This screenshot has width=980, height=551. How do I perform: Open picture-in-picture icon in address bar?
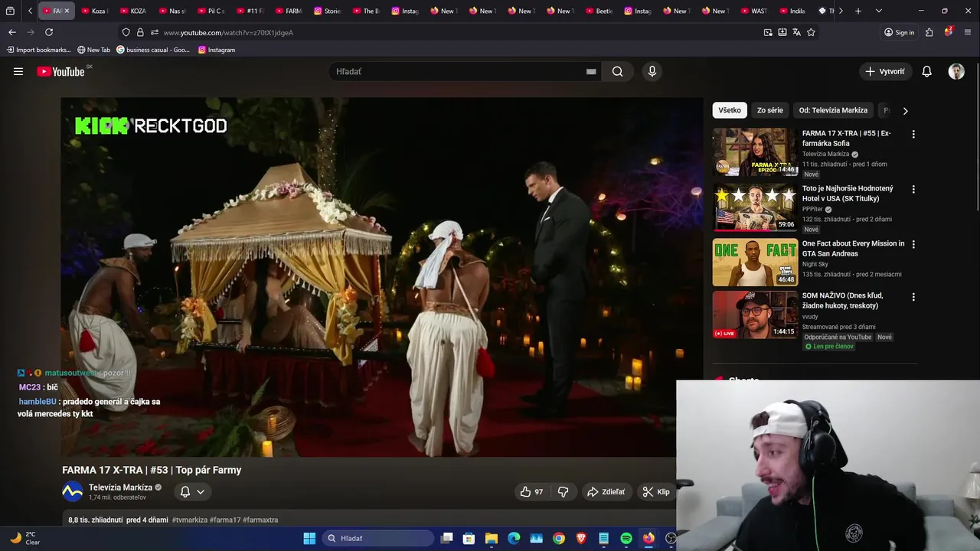pyautogui.click(x=768, y=32)
